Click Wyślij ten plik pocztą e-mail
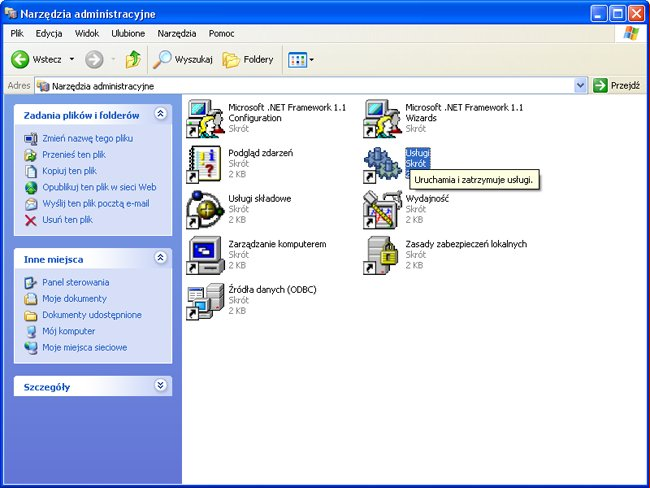Image resolution: width=650 pixels, height=488 pixels. coord(96,204)
